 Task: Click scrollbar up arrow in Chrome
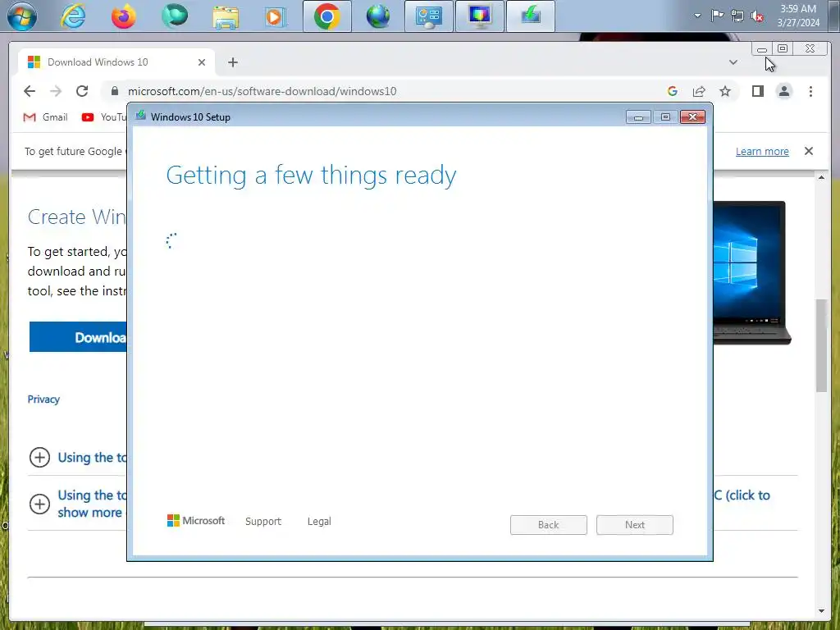821,177
